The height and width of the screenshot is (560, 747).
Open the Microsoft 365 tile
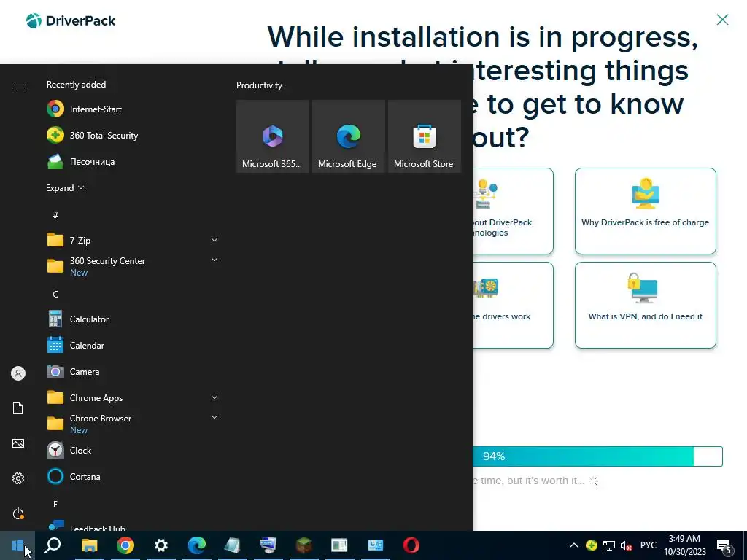click(x=273, y=136)
